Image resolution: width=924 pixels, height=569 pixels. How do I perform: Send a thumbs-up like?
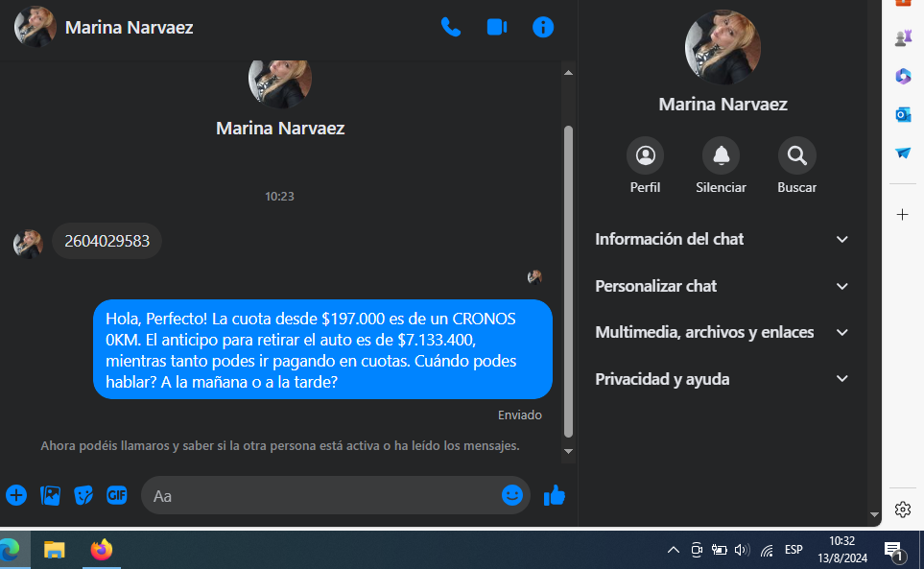[555, 495]
